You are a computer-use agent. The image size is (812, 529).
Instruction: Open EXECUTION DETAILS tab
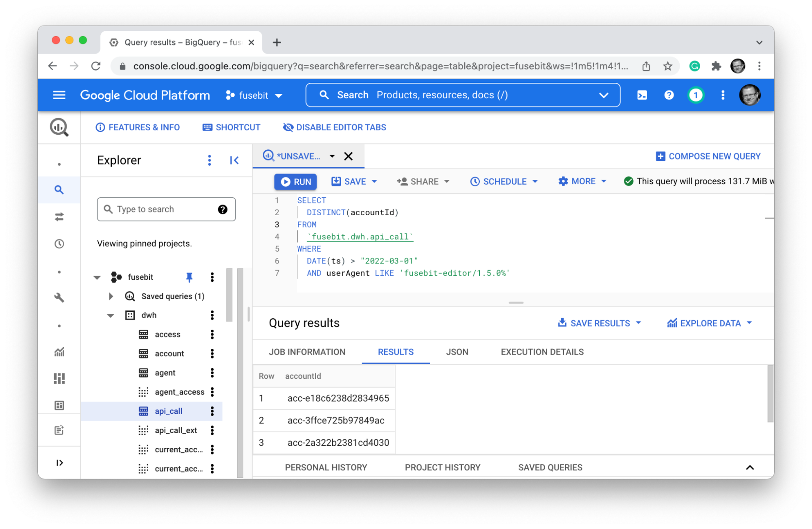coord(542,352)
